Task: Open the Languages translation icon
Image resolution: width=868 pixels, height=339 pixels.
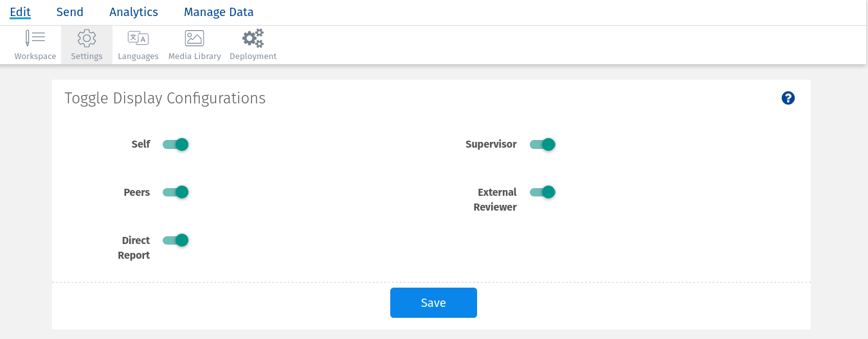Action: pyautogui.click(x=138, y=39)
